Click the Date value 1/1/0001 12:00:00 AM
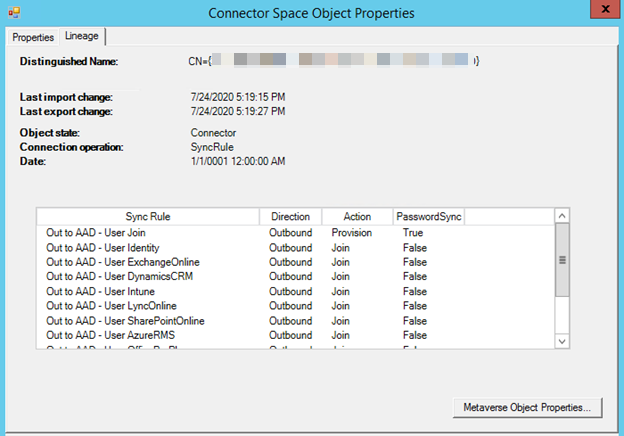 238,162
